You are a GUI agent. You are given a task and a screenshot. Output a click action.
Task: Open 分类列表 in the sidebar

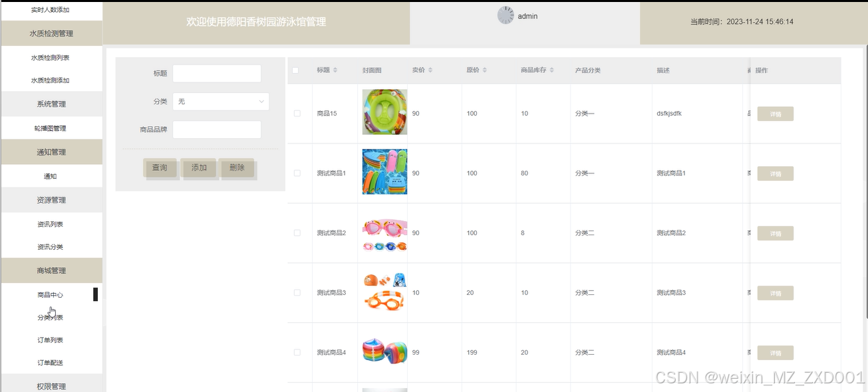point(51,318)
